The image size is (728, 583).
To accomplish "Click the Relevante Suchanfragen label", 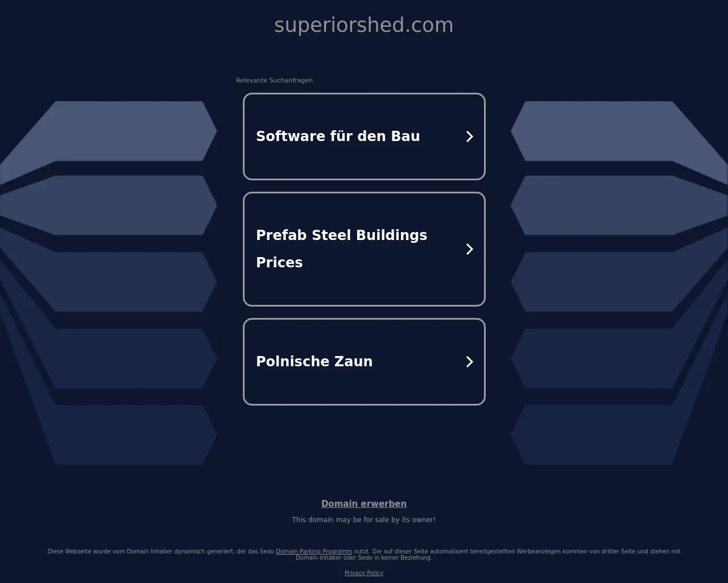I will click(274, 80).
